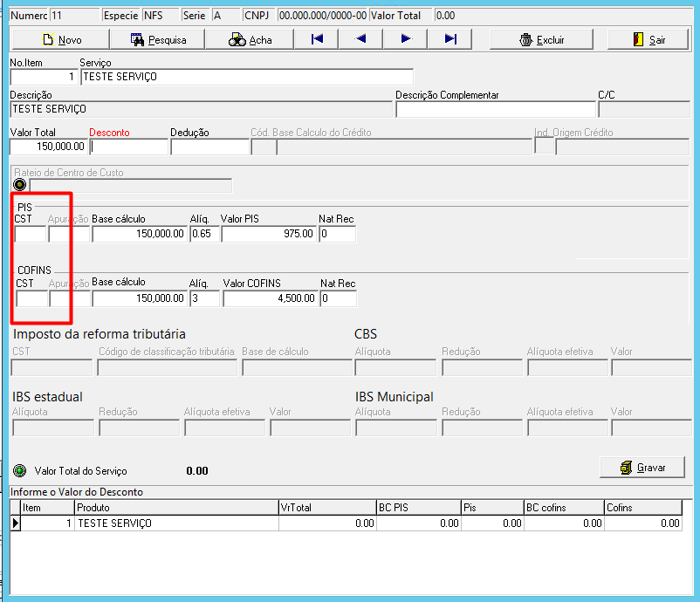Click the PIS Alíq. field showing 0.65

(205, 234)
